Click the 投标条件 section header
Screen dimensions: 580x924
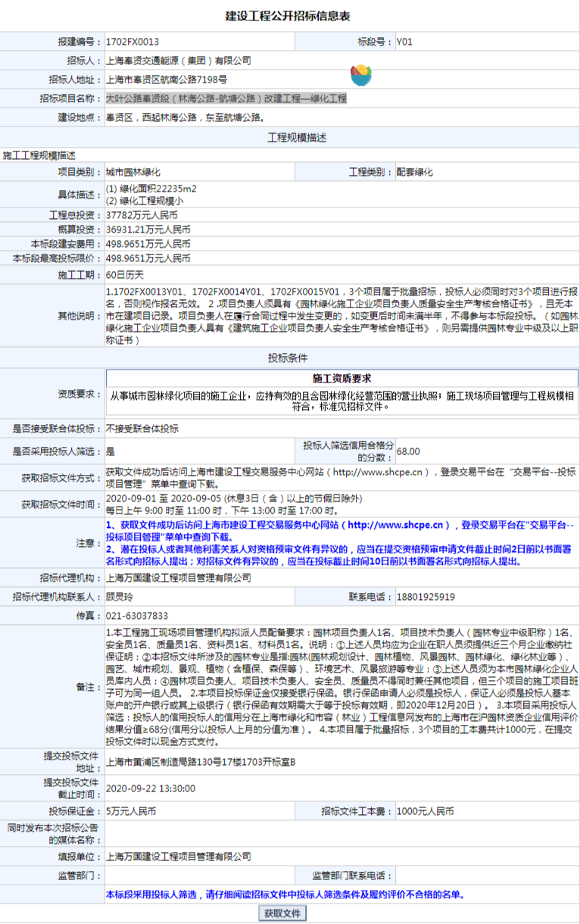click(x=290, y=357)
